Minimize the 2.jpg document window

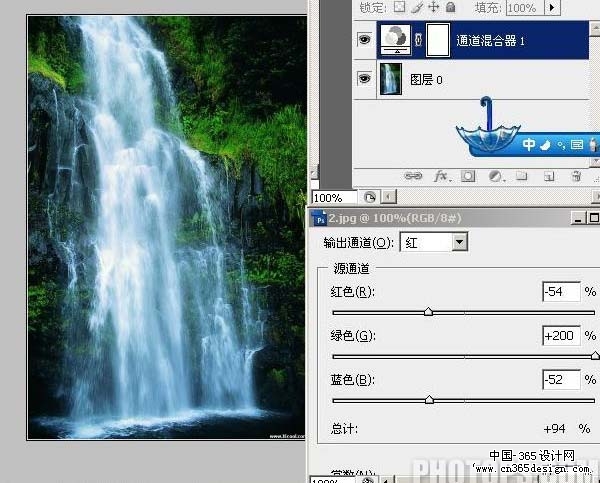tap(578, 218)
